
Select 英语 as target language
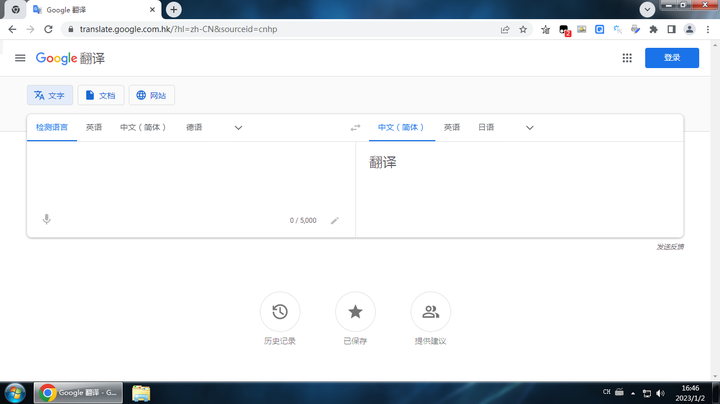pos(452,127)
